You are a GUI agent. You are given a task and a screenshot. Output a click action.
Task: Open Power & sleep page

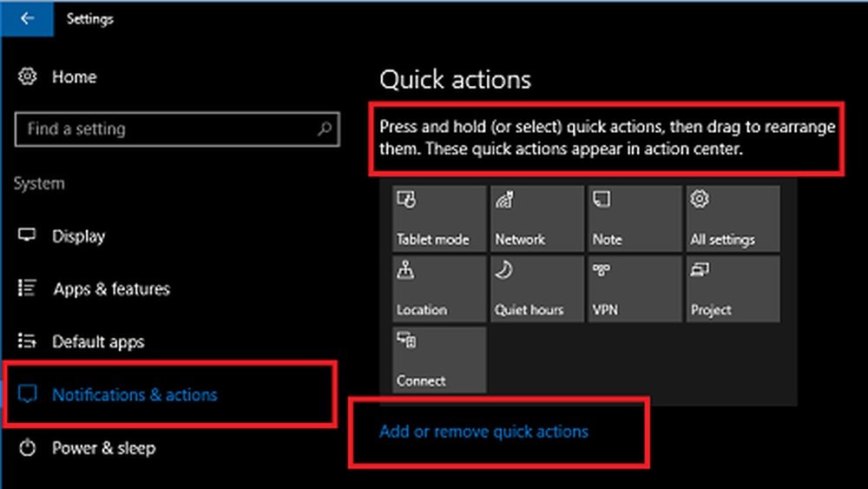[103, 448]
